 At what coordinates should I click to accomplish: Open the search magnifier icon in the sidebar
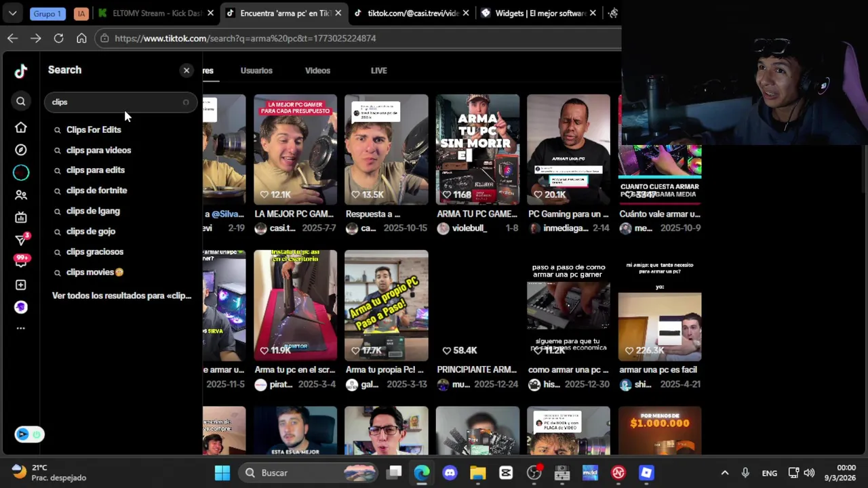click(x=21, y=101)
